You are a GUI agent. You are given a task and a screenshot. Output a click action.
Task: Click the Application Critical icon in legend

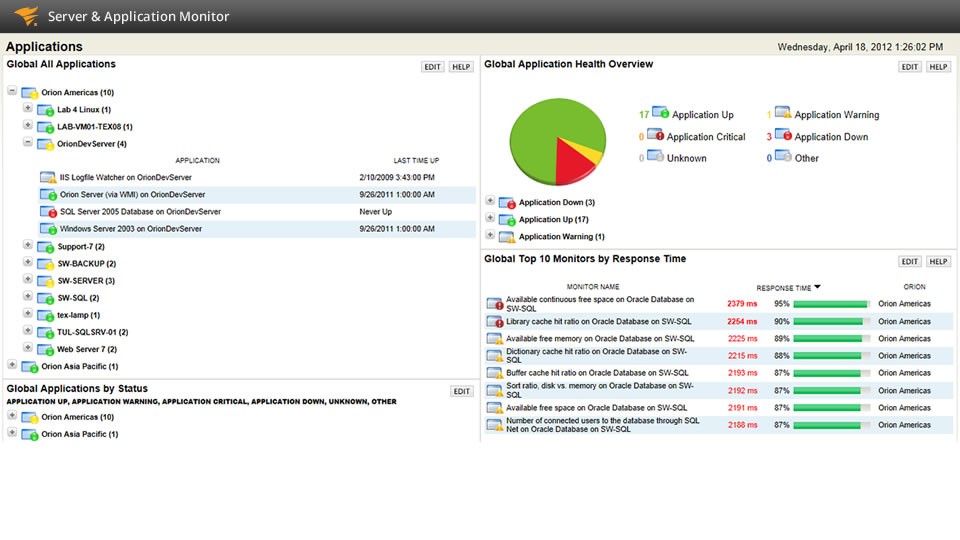[x=656, y=136]
